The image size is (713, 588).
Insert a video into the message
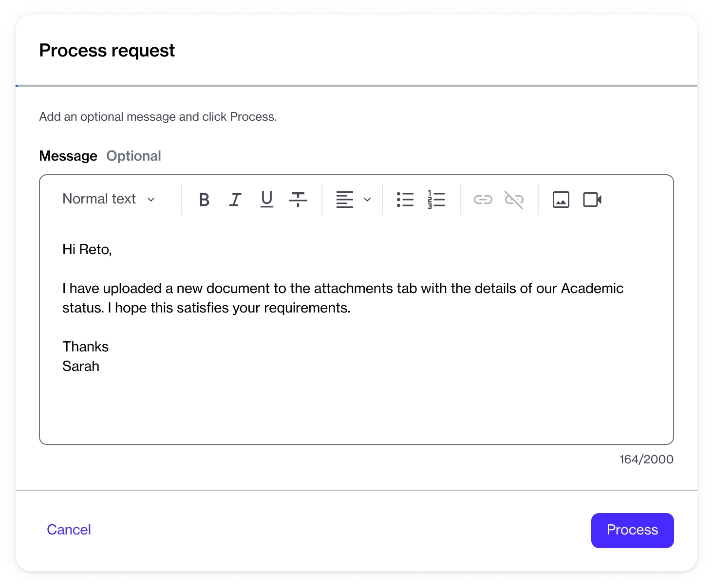592,200
